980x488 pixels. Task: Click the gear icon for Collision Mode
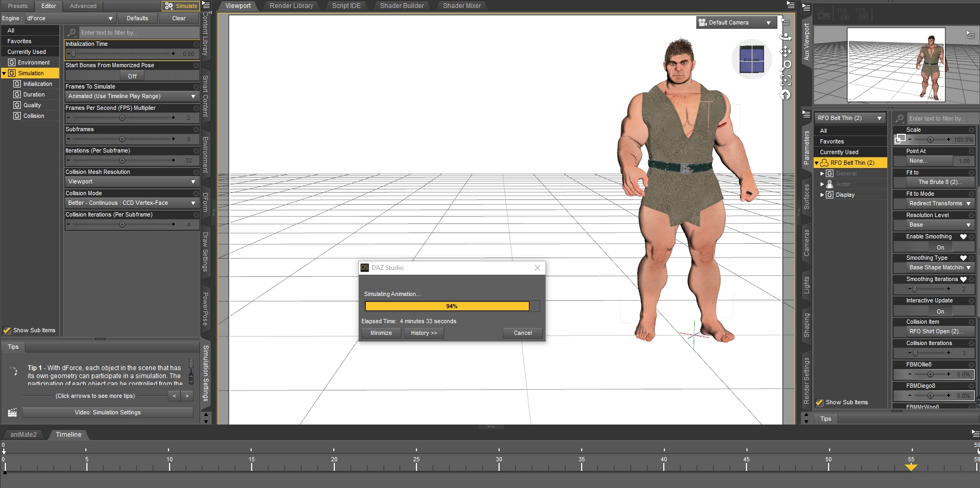click(196, 194)
